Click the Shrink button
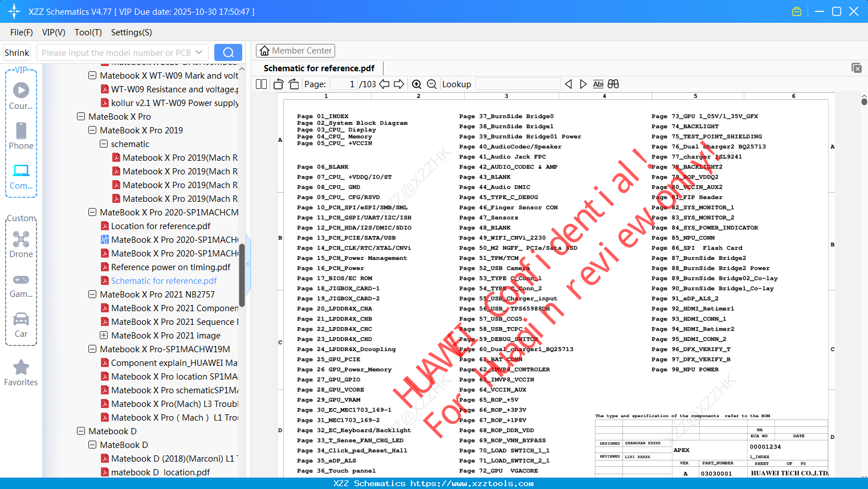Viewport: 868px width, 489px height. 17,52
